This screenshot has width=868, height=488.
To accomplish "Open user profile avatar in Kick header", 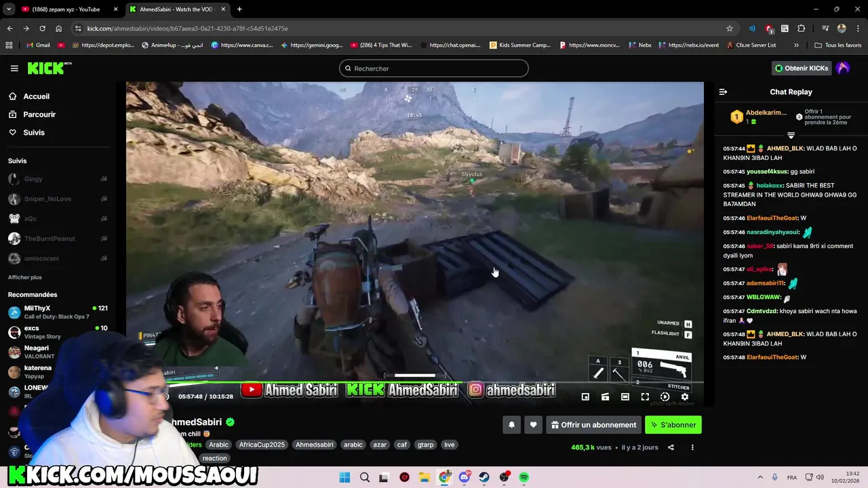I will point(843,68).
